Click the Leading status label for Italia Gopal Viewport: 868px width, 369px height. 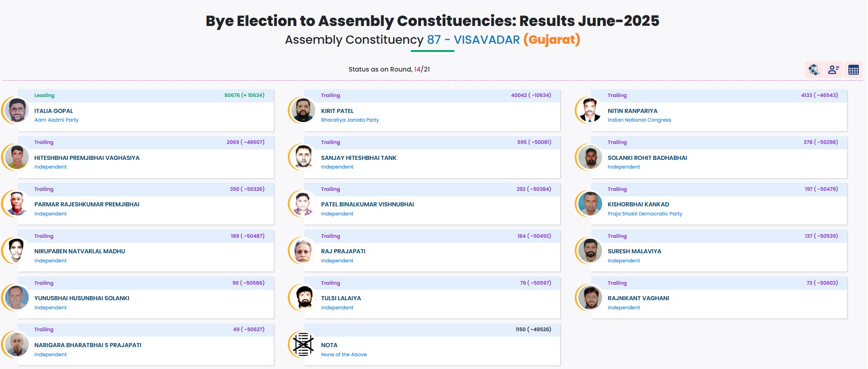45,95
